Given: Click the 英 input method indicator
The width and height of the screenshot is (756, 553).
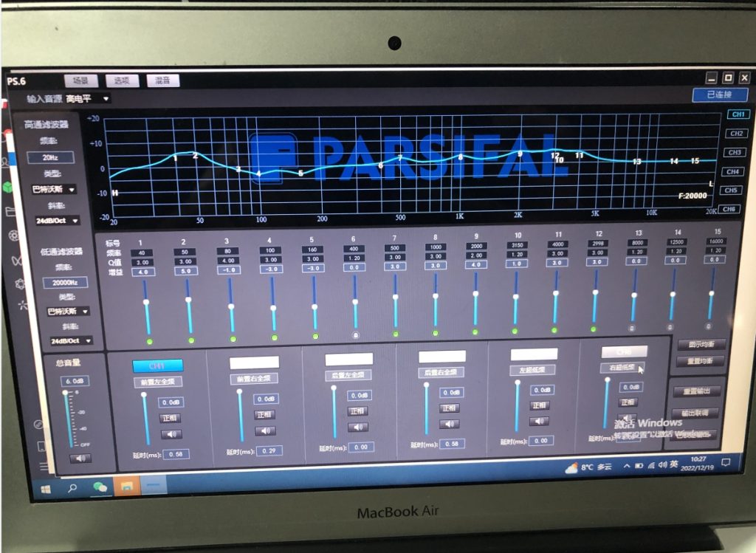Looking at the screenshot, I should click(x=673, y=464).
